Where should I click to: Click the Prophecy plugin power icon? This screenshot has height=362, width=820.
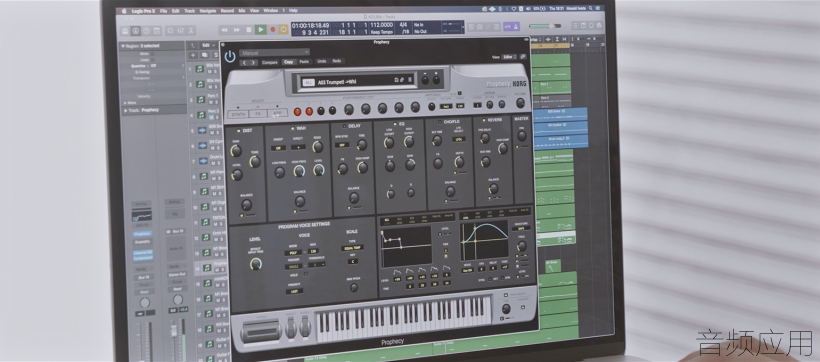tap(230, 56)
